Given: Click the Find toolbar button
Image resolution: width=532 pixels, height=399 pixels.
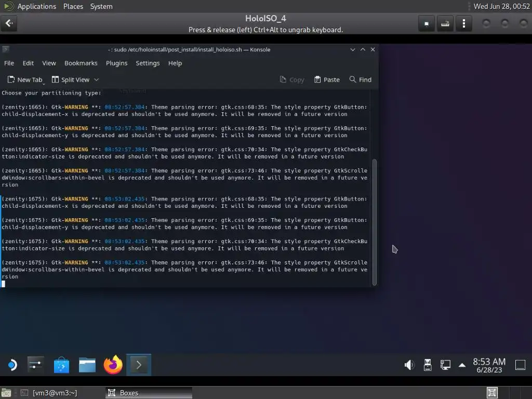Looking at the screenshot, I should [361, 79].
